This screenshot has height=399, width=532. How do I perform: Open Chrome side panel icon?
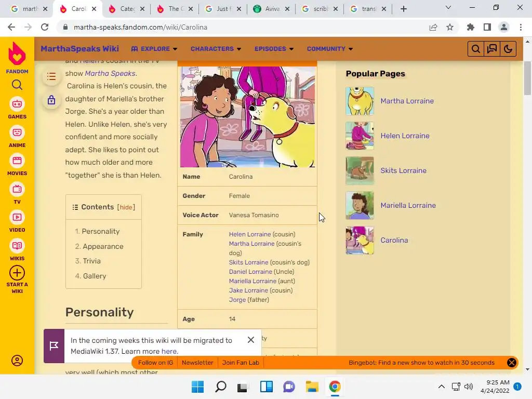pos(487,27)
